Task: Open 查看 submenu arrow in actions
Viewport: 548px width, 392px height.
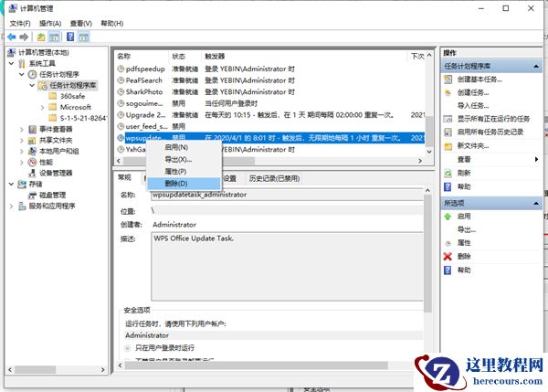Action: pyautogui.click(x=536, y=160)
